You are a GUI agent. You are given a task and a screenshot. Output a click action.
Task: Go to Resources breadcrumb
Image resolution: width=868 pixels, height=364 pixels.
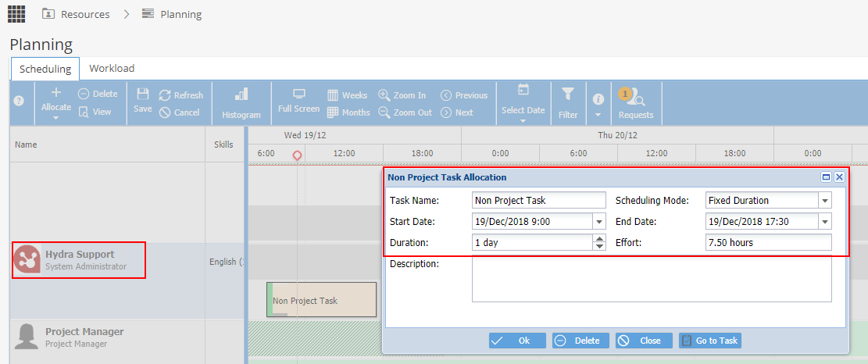click(x=76, y=14)
